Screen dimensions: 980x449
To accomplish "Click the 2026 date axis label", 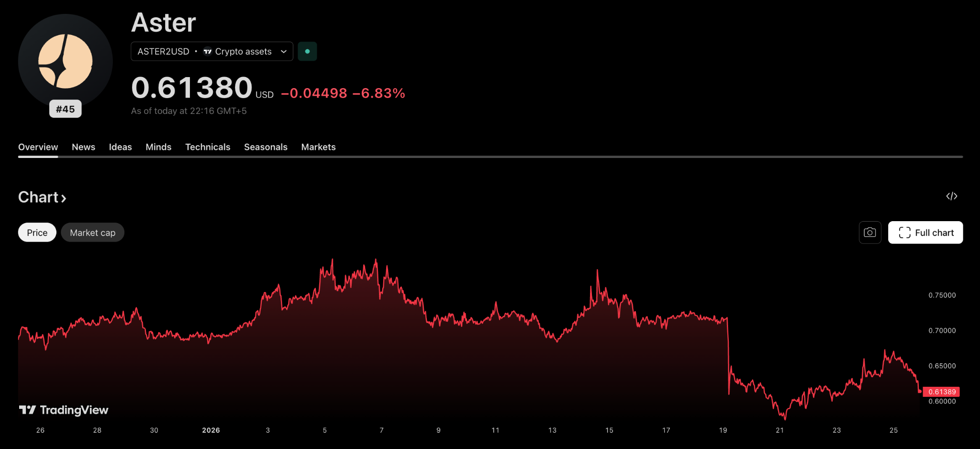I will [x=211, y=430].
